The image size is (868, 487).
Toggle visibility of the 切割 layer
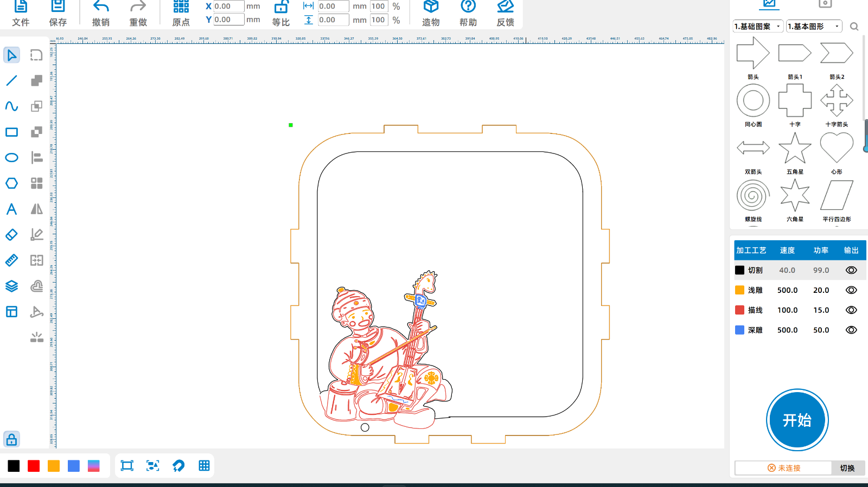tap(851, 270)
